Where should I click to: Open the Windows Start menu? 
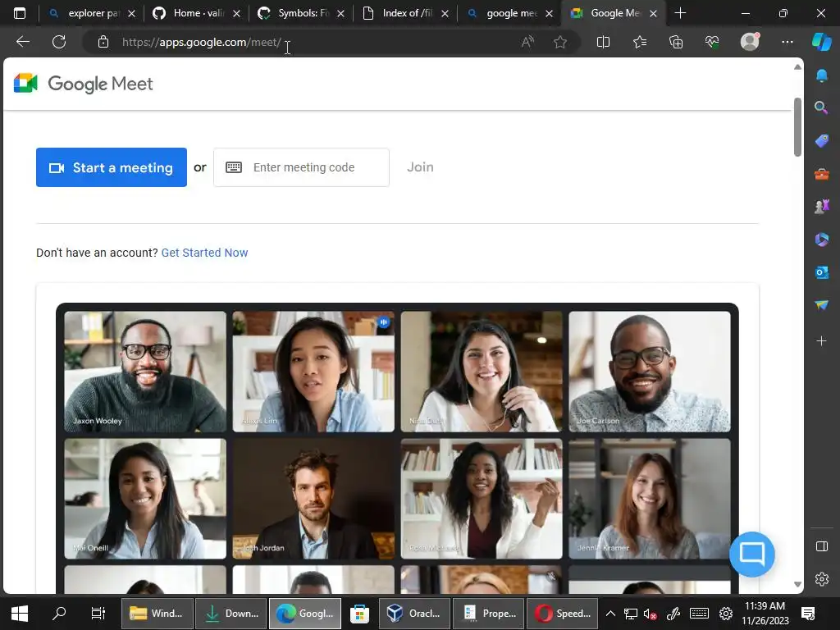tap(20, 614)
